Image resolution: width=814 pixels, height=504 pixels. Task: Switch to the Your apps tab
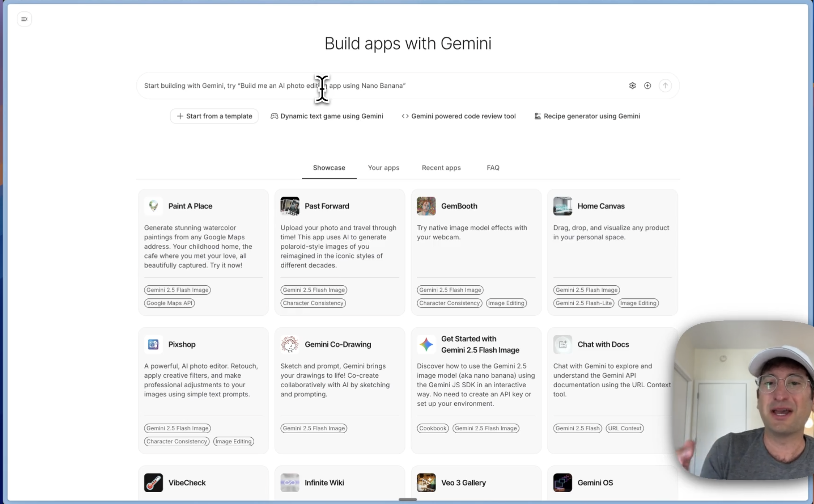(x=383, y=168)
